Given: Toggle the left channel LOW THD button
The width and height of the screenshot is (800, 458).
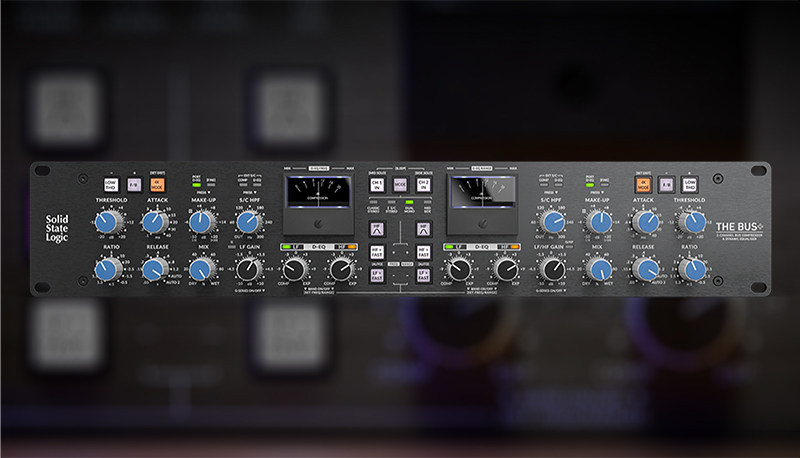Looking at the screenshot, I should (x=111, y=185).
